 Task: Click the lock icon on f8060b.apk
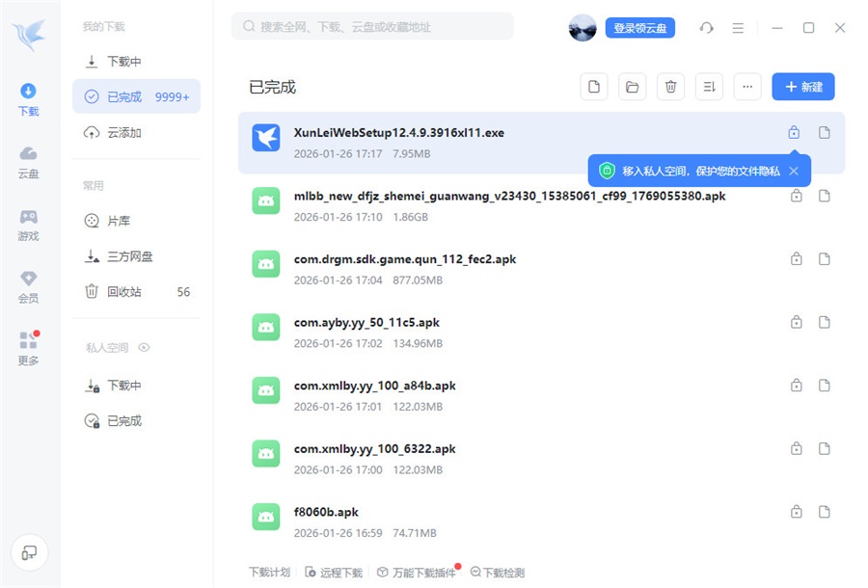point(796,511)
